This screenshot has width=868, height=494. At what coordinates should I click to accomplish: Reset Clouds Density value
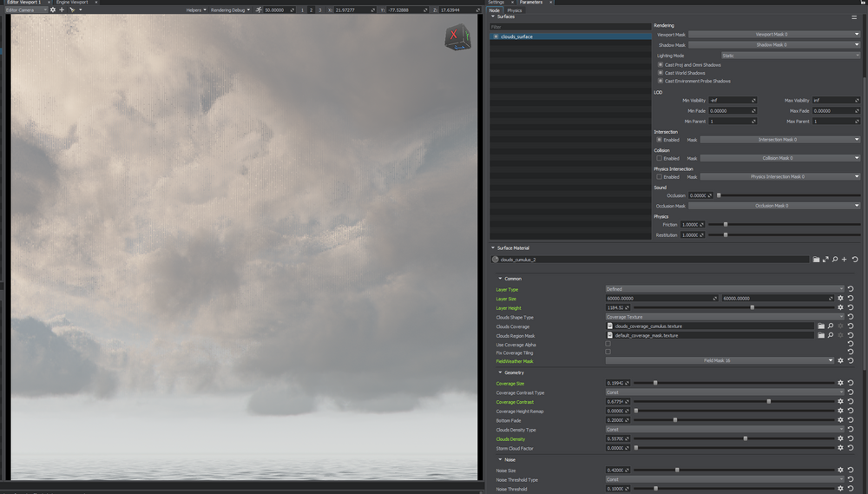click(851, 438)
